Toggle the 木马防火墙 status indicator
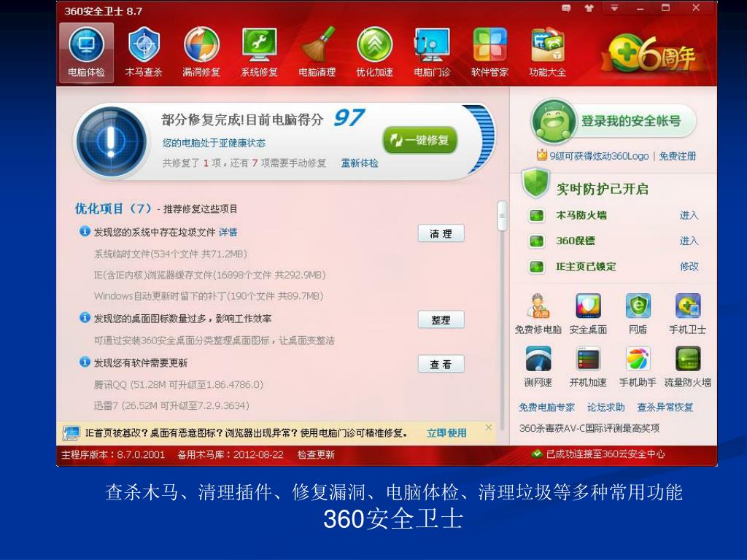Viewport: 747px width, 560px height. tap(536, 215)
